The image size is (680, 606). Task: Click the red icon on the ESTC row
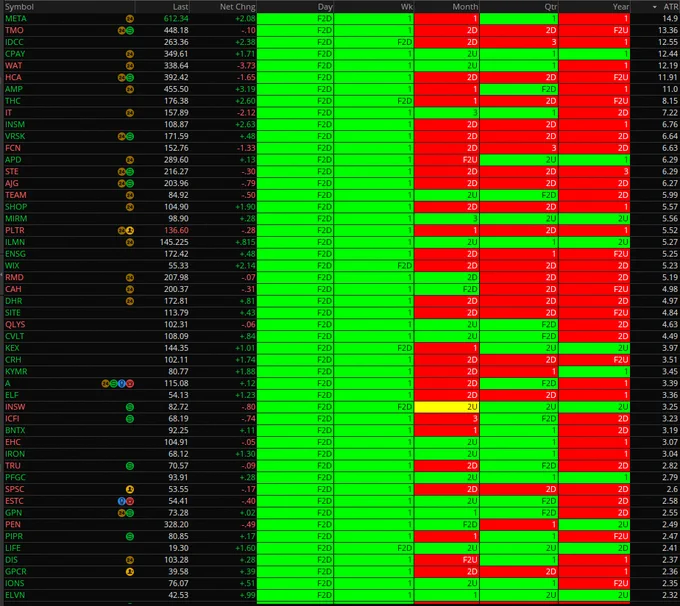tap(130, 501)
